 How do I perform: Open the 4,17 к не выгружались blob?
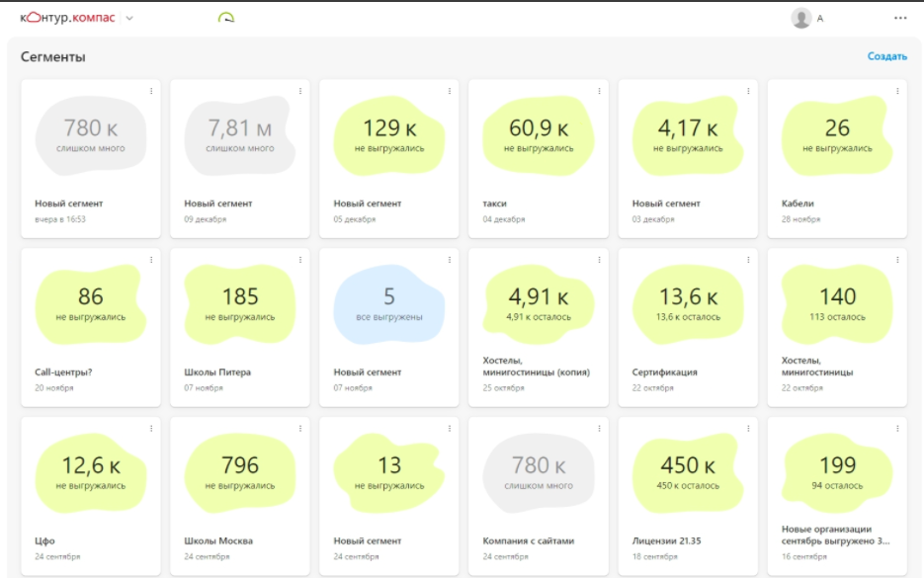coord(688,136)
